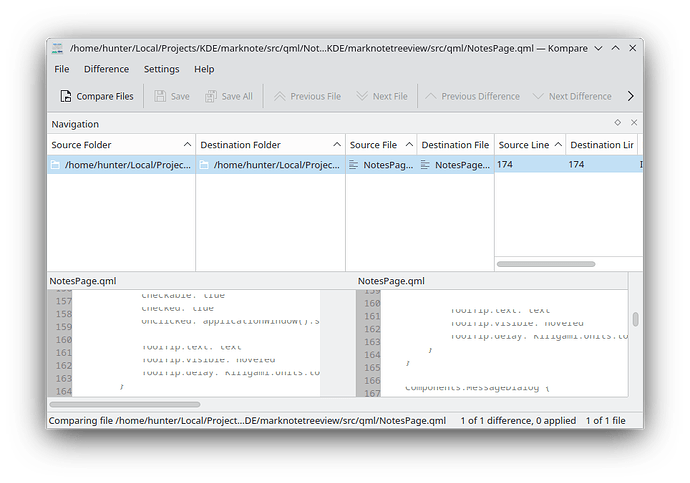This screenshot has height=483, width=690.
Task: Click '1 of 1 difference, 0 applied' status
Action: (x=518, y=421)
